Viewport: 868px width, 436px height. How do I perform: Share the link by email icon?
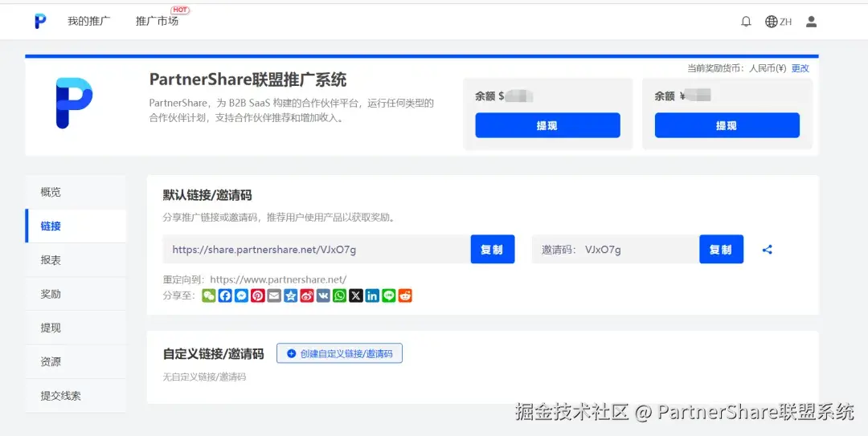pyautogui.click(x=274, y=296)
